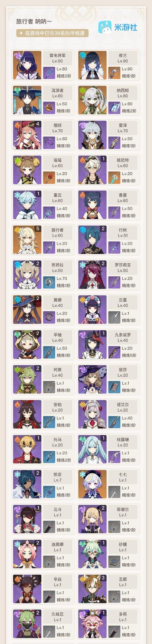Select 夜兰's bow weapon icon

click(114, 73)
